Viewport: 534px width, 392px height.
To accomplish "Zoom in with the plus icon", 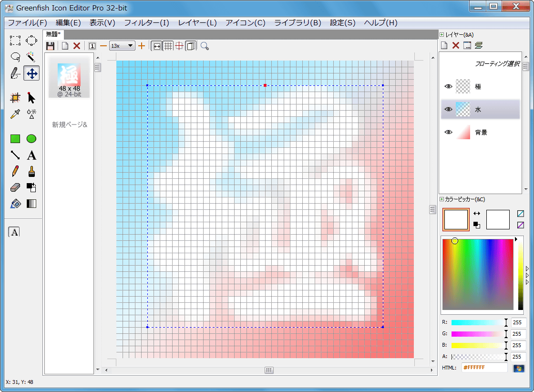I will point(142,46).
